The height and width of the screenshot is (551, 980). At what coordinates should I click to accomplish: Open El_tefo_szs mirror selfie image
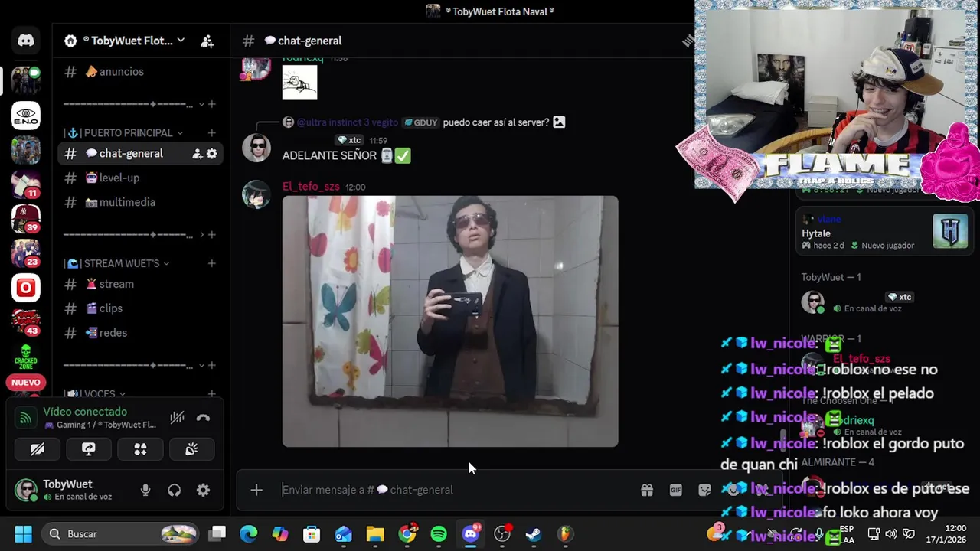click(x=450, y=321)
